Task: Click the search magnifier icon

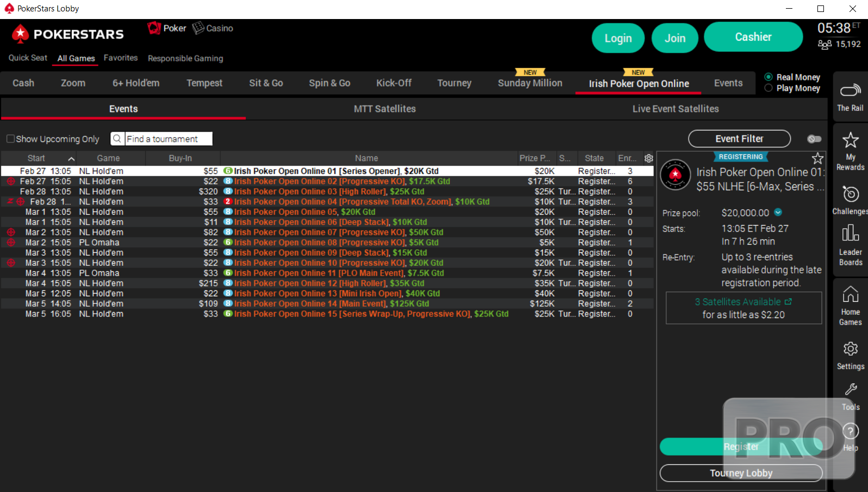Action: pos(117,139)
